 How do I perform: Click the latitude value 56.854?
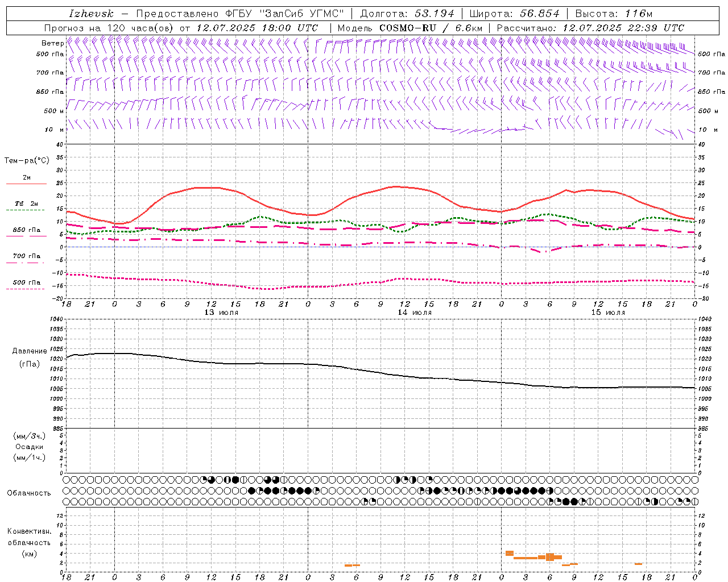[540, 14]
